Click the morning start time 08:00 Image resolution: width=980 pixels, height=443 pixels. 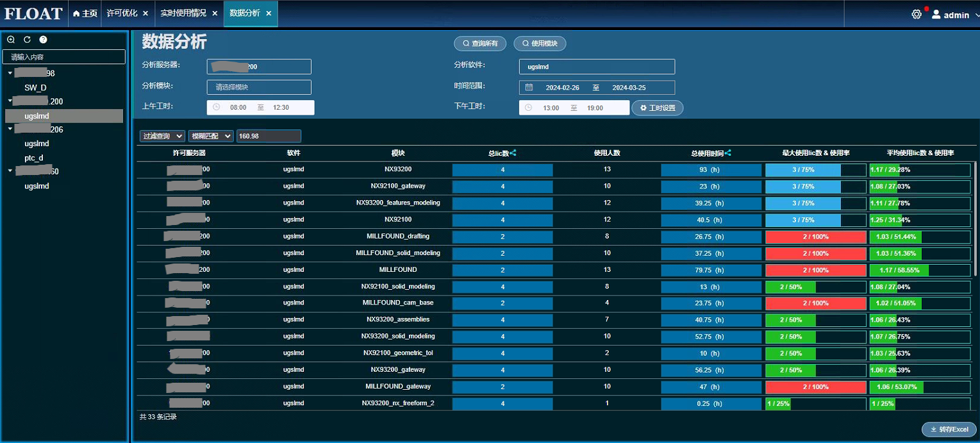(238, 108)
